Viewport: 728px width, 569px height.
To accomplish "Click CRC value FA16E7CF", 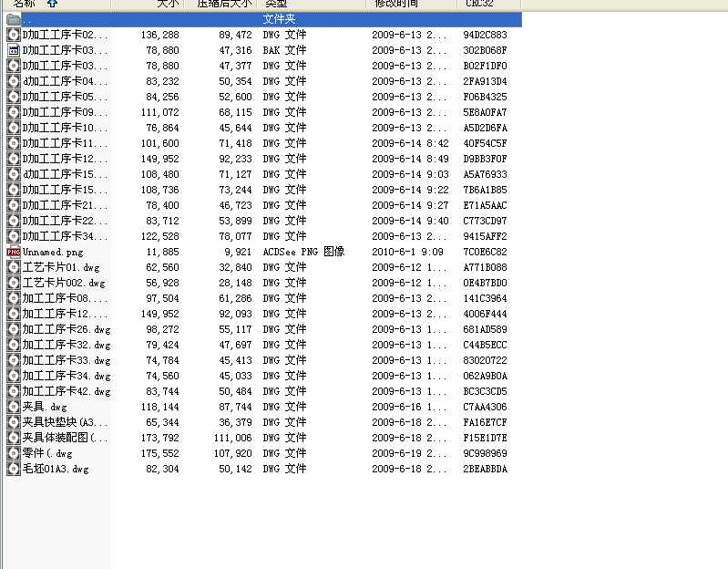I will 485,422.
